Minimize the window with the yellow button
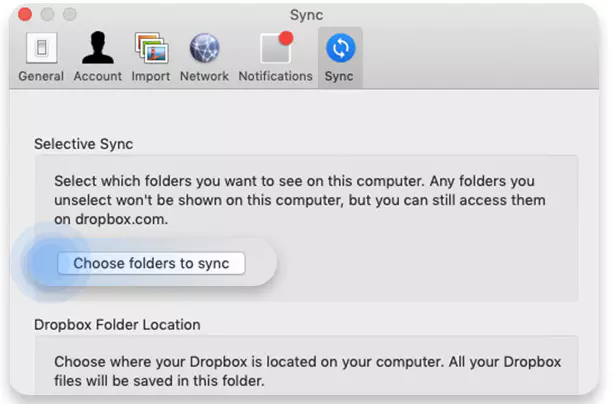612x404 pixels. [49, 15]
